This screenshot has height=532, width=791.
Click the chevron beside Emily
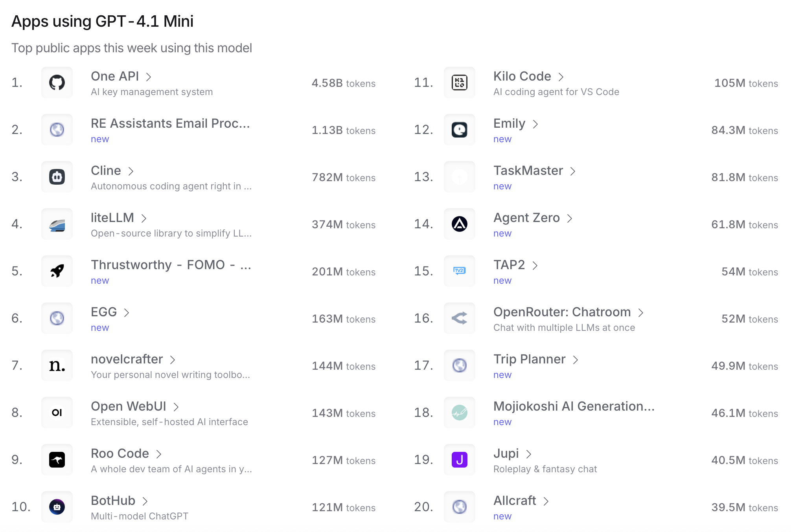pyautogui.click(x=535, y=124)
